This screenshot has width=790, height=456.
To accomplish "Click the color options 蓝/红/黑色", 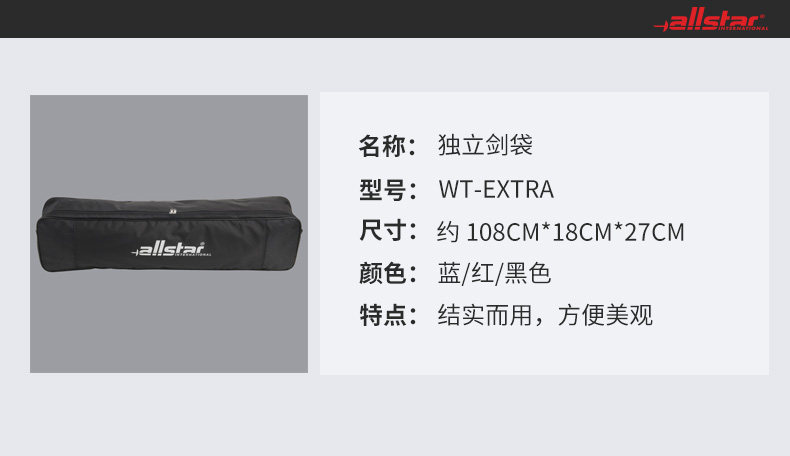I will point(494,274).
